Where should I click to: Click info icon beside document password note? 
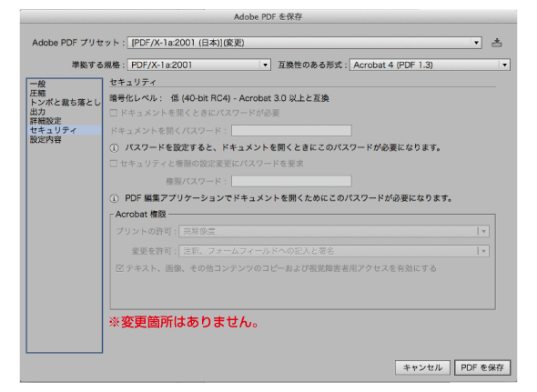(114, 148)
